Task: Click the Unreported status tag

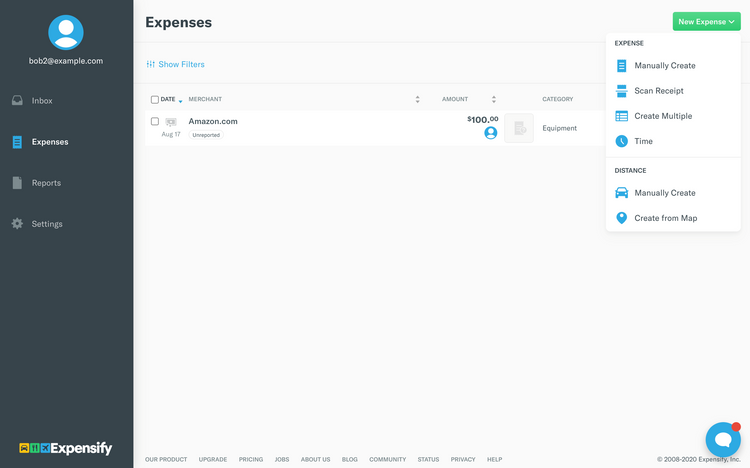Action: click(206, 135)
